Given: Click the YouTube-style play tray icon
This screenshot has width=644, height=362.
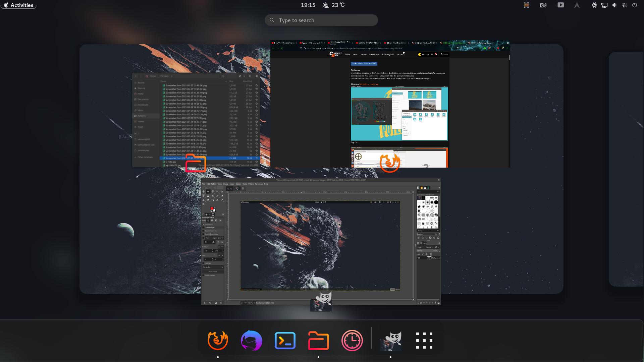Looking at the screenshot, I should [560, 5].
